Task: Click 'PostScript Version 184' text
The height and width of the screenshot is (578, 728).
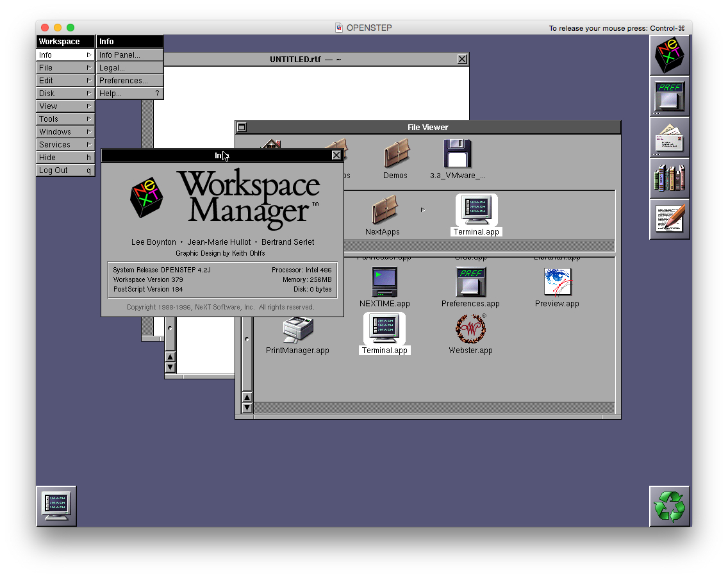Action: [x=148, y=289]
